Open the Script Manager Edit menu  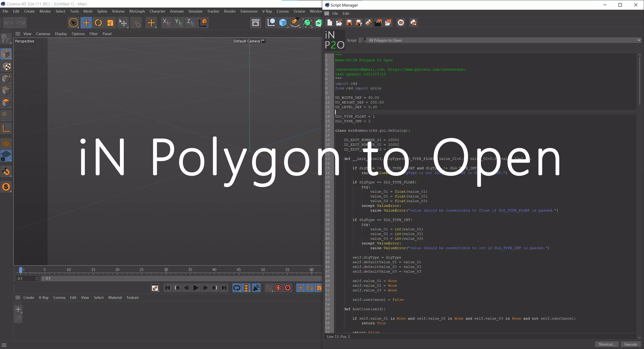click(346, 14)
